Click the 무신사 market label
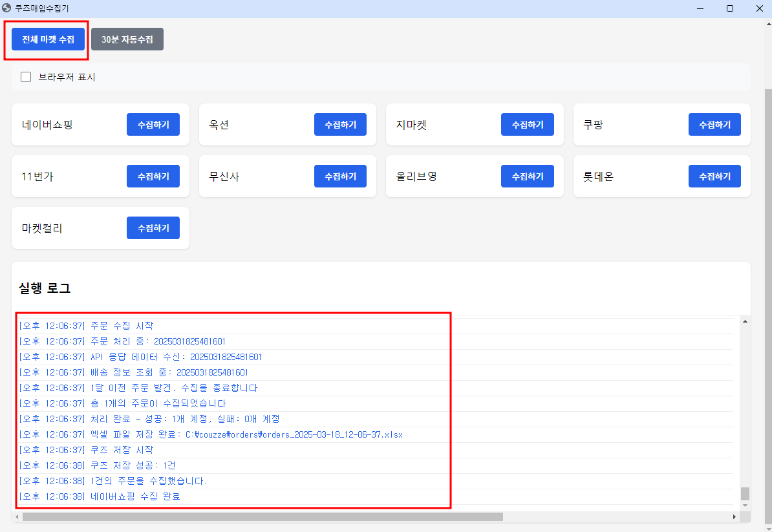Screen dimensions: 772x532 (x=224, y=176)
